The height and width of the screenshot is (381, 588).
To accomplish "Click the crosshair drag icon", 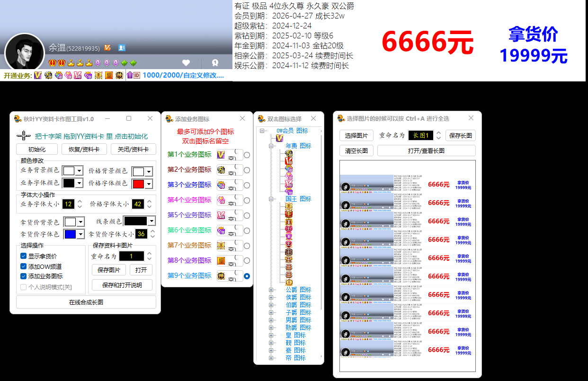I will (x=23, y=136).
